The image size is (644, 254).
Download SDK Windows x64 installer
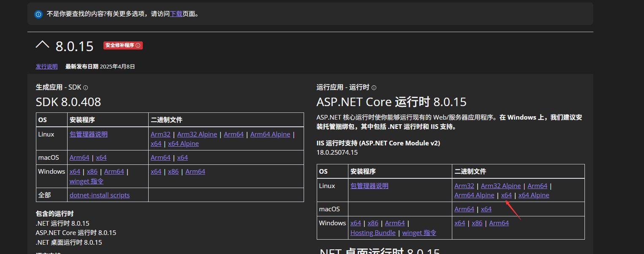pos(75,171)
